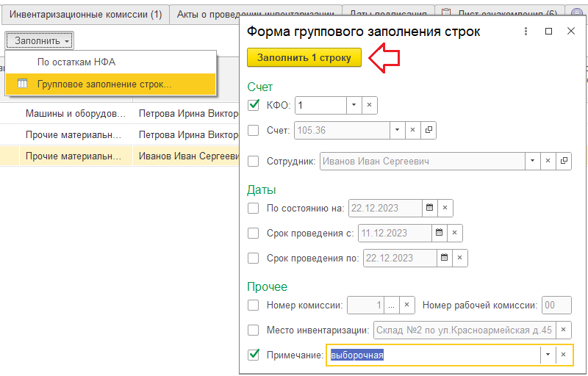Clear the Сотрудник field with X
The width and height of the screenshot is (588, 376).
[548, 162]
